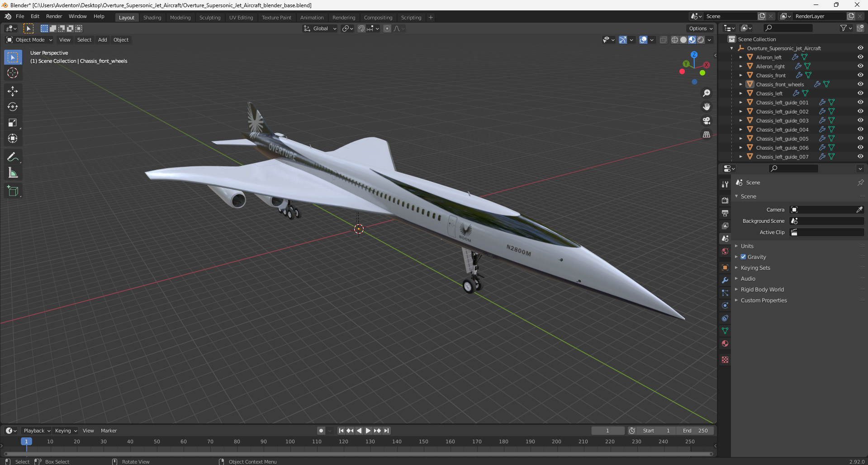Open the Render properties tab
Screen dimensions: 868x465
(x=725, y=200)
